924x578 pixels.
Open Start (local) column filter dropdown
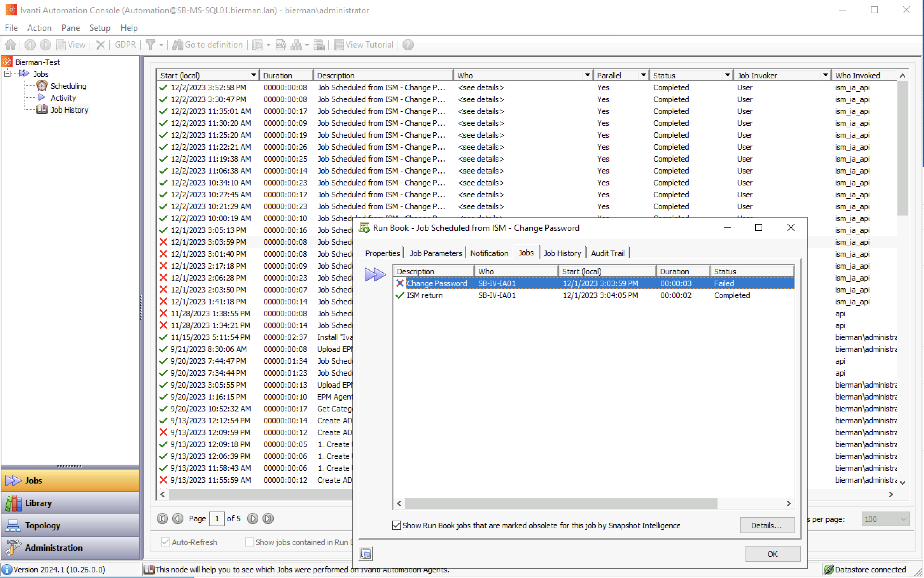click(x=253, y=75)
